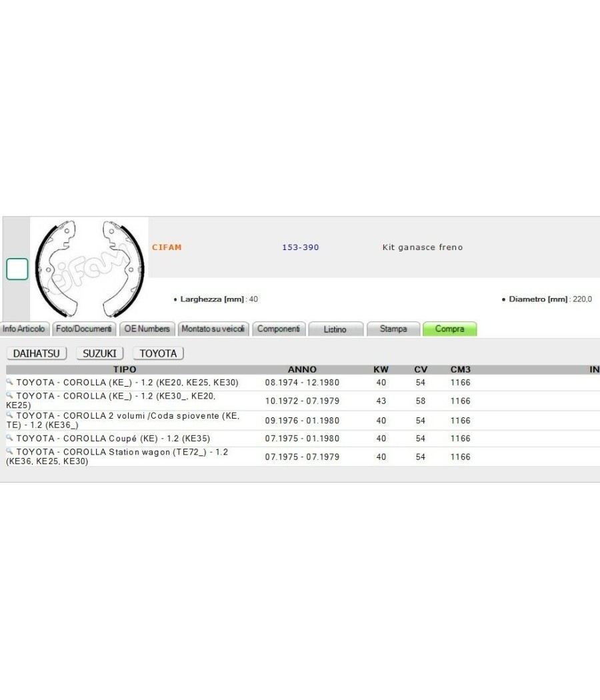Screen dimensions: 600x700
Task: Open magnifier for Corolla 1.2 (KE20, KE25, KE30)
Action: (9, 382)
